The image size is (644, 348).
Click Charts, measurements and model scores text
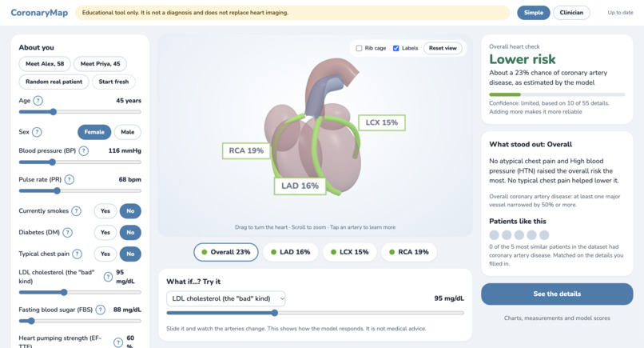click(x=557, y=318)
